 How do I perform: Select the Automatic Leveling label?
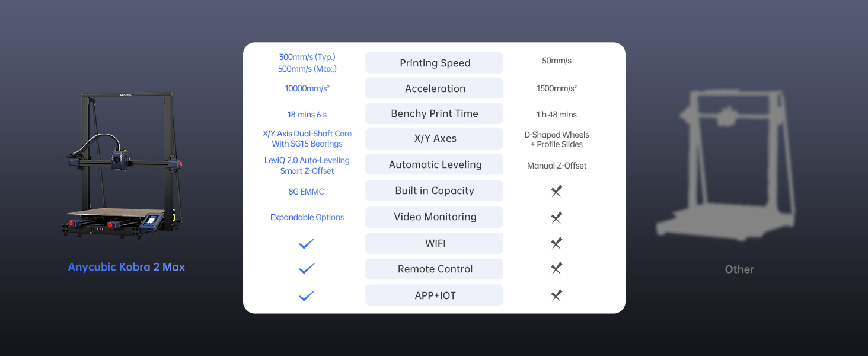coord(435,164)
